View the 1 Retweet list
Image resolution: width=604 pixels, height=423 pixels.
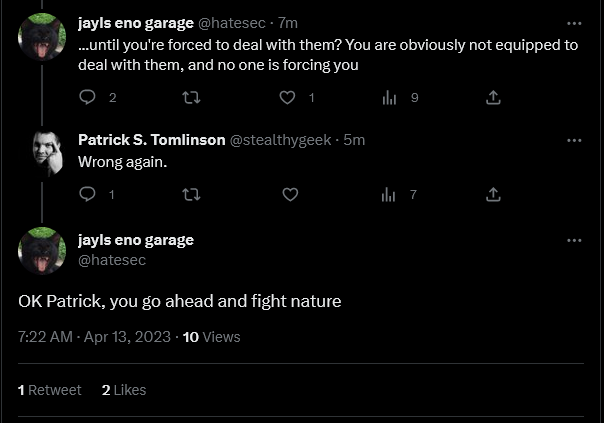tap(50, 390)
